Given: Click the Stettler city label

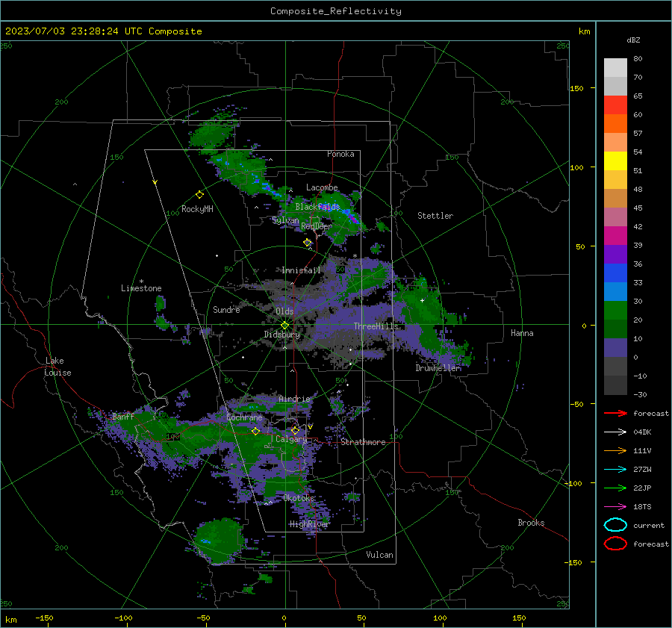Looking at the screenshot, I should point(435,216).
